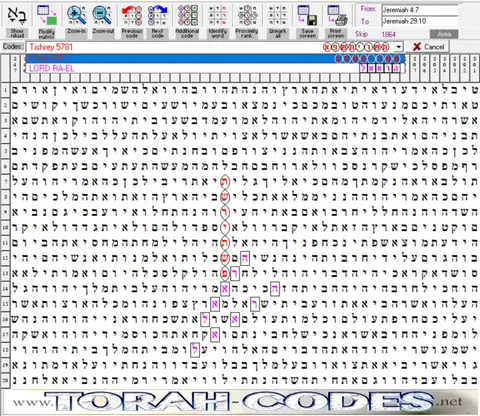Screen dimensions: 480x416
Task: Select row 14 header in matrix
Action: click(5, 288)
